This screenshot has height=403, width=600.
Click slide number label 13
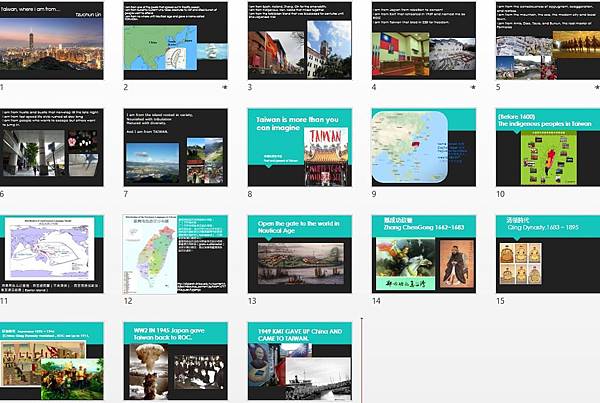coord(252,301)
